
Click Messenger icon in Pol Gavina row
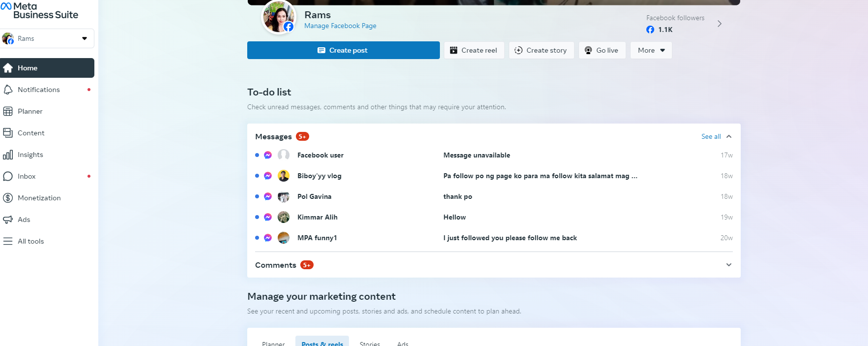pos(268,196)
